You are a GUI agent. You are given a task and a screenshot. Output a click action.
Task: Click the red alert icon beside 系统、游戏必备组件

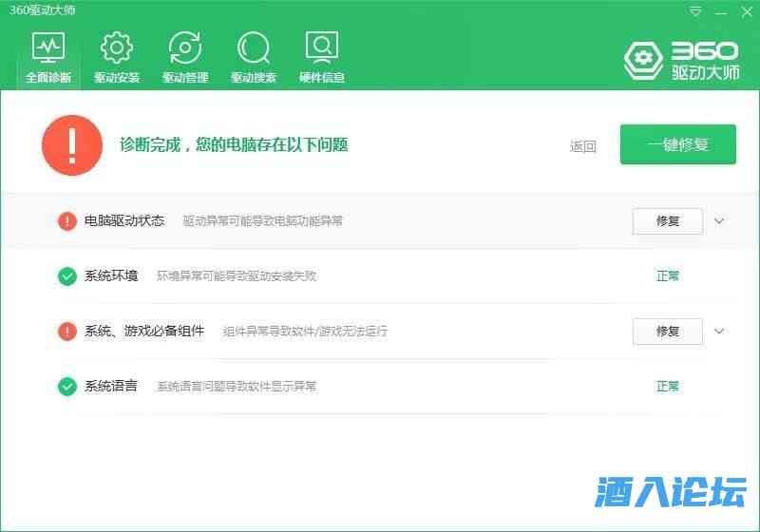pos(67,332)
